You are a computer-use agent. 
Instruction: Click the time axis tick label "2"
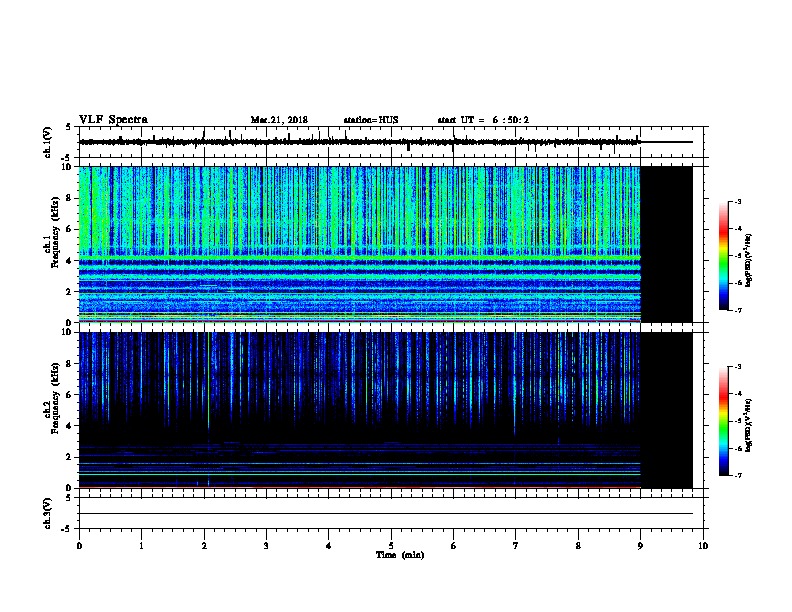coord(204,546)
